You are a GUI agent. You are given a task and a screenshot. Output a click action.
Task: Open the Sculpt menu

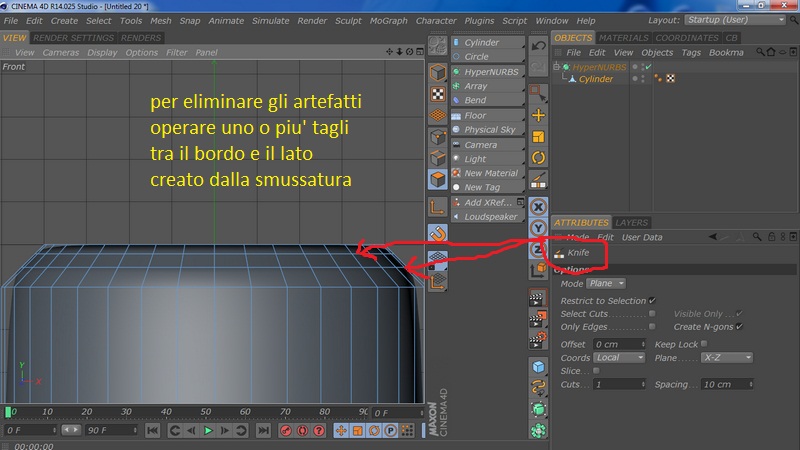[x=348, y=21]
